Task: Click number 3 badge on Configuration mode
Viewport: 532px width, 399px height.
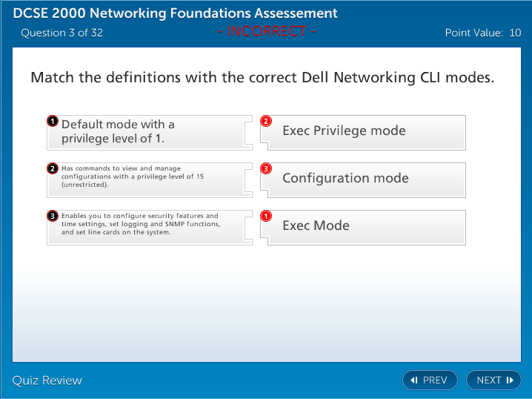Action: click(267, 168)
